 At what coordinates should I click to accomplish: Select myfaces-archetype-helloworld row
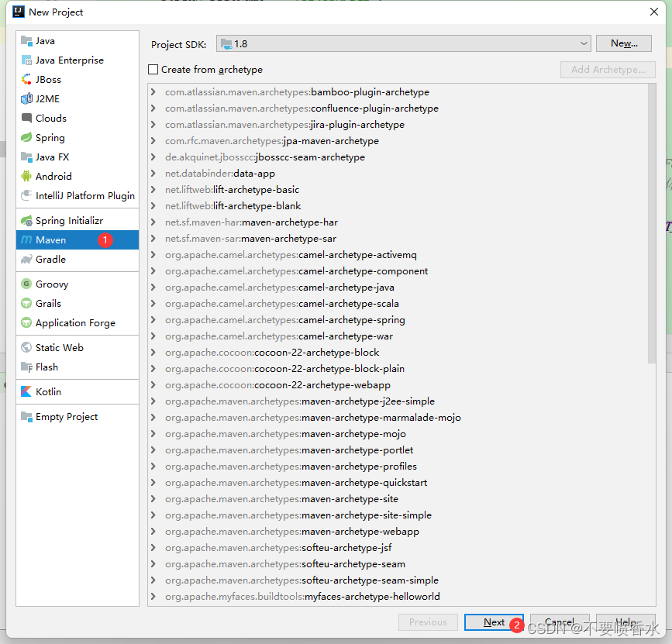pos(398,597)
